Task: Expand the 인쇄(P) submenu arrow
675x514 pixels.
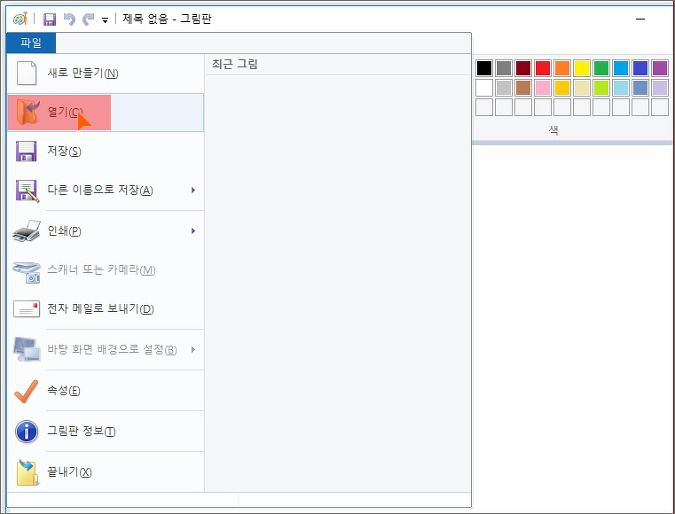Action: pos(193,231)
